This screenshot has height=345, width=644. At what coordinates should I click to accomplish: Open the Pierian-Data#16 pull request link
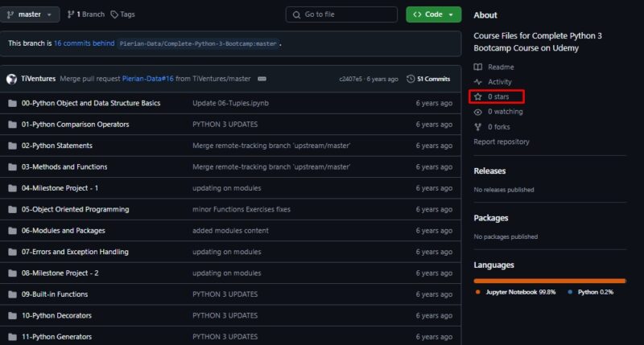pyautogui.click(x=148, y=78)
